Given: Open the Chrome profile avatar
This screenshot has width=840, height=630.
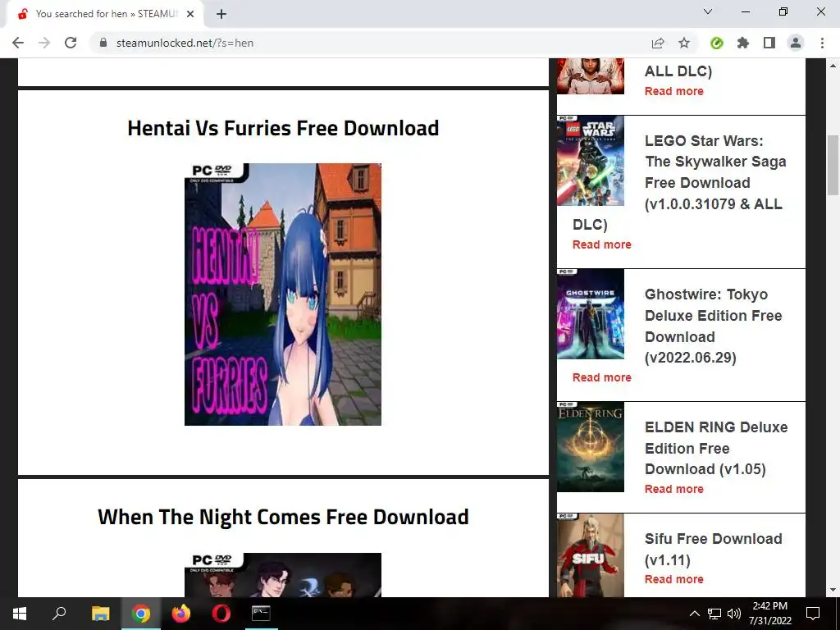Looking at the screenshot, I should [796, 43].
